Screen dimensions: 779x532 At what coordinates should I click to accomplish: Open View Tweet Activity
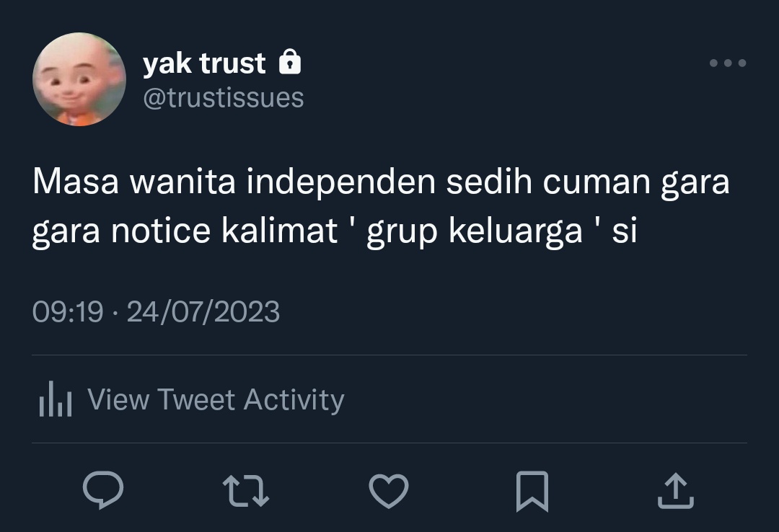(x=216, y=399)
